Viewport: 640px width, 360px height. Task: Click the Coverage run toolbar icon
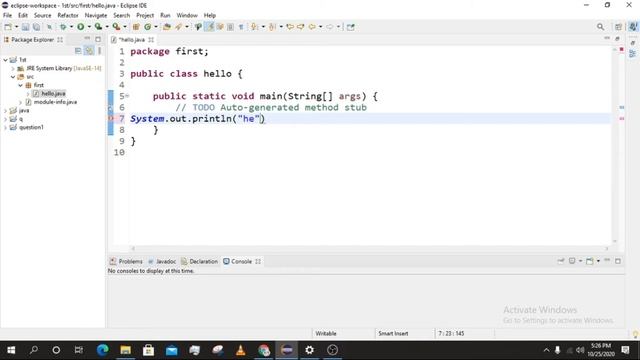(98, 27)
